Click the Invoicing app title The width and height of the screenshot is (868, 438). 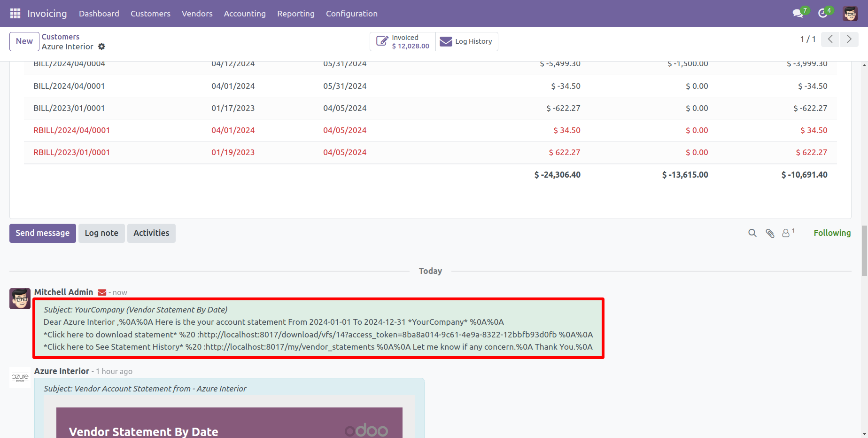(47, 14)
